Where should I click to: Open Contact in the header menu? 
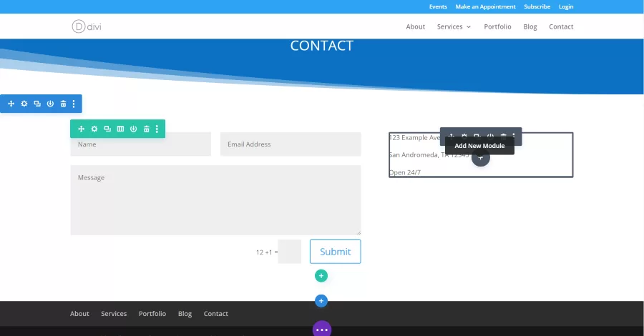561,26
